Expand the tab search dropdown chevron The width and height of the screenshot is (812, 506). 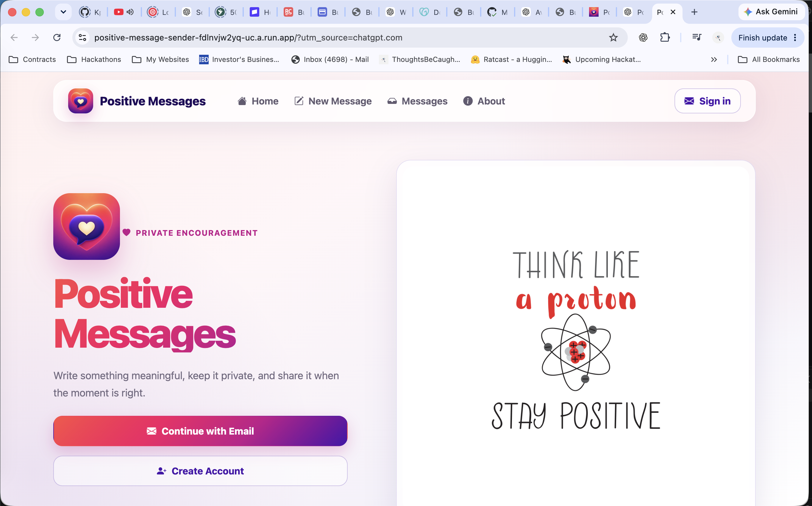click(x=63, y=12)
